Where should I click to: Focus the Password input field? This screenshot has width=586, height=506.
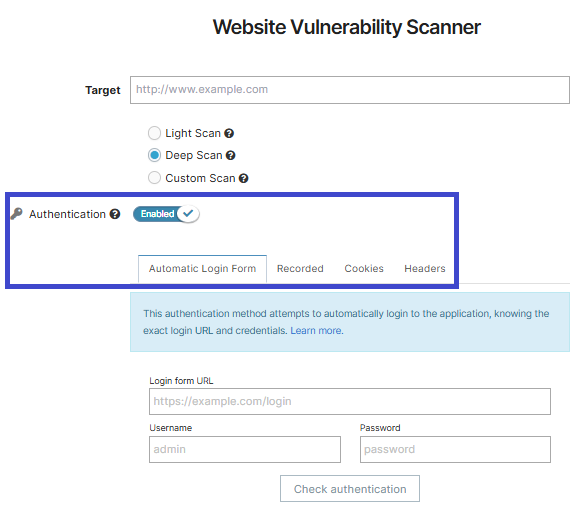(x=455, y=450)
